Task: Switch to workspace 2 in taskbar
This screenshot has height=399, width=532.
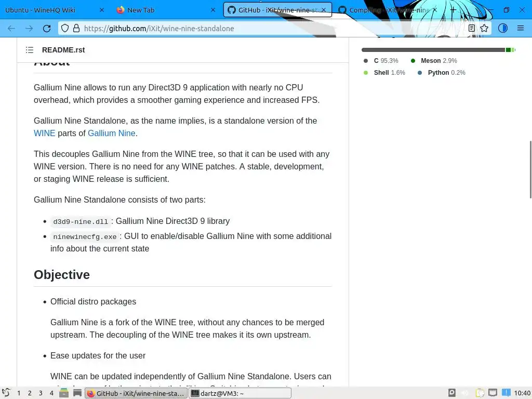Action: [x=30, y=393]
